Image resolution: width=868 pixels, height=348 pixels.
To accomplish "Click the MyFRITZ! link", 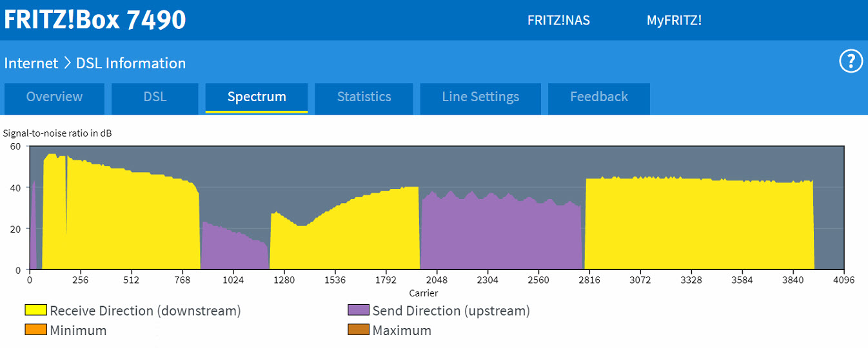I will (674, 20).
